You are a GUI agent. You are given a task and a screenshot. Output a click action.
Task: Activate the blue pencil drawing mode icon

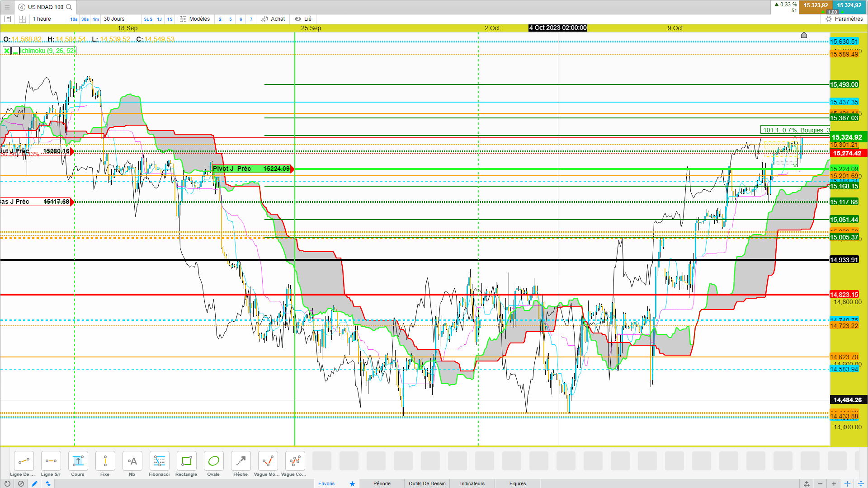[x=34, y=483]
